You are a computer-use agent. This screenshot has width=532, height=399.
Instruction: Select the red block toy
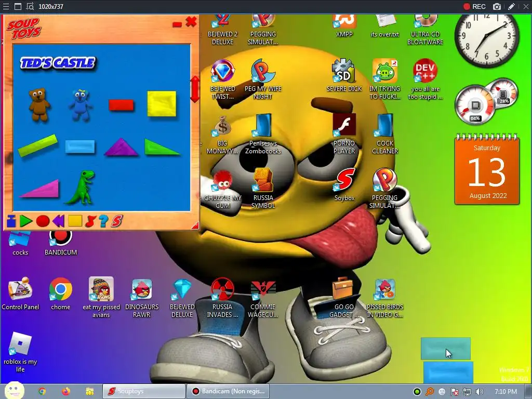[x=121, y=105]
